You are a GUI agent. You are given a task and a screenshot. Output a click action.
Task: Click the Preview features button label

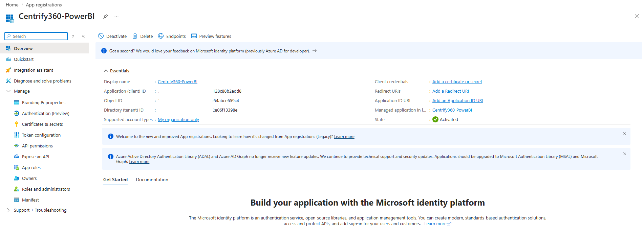click(215, 36)
